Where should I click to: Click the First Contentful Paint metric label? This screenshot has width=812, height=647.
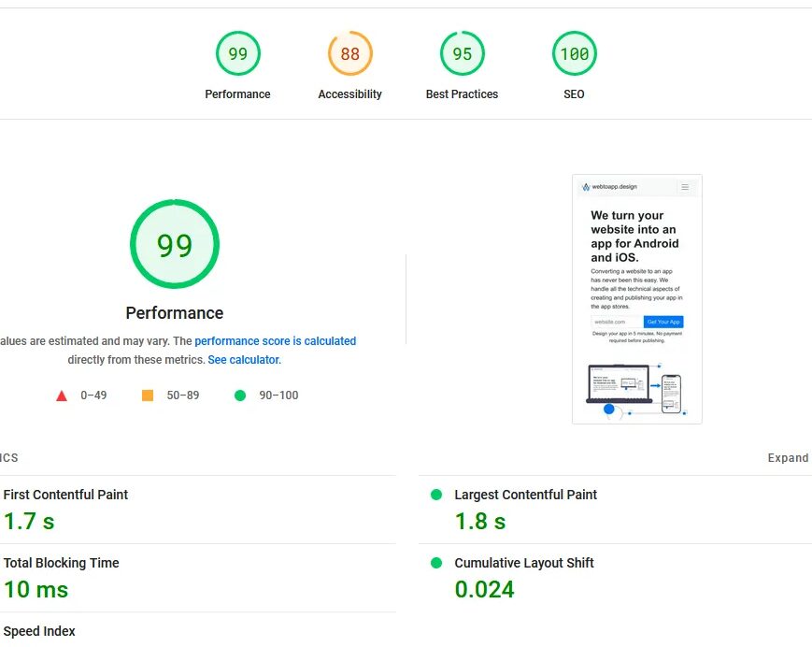coord(65,495)
